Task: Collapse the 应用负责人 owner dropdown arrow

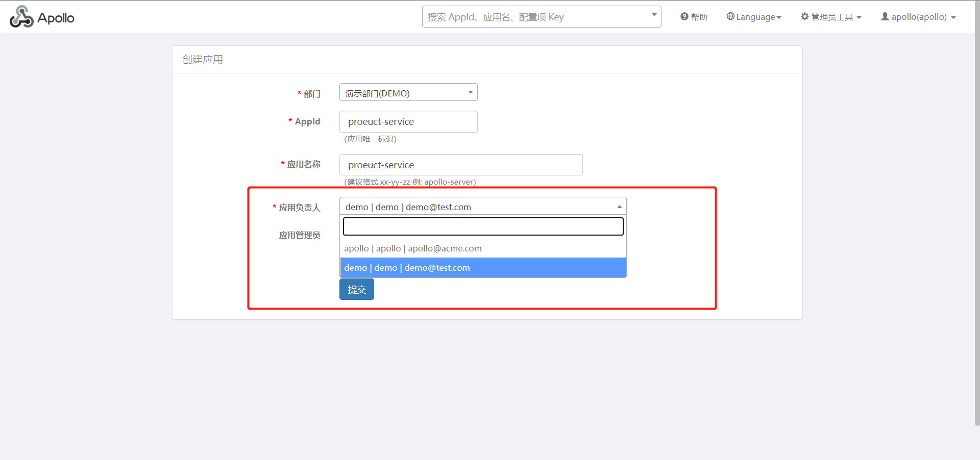Action: [619, 207]
